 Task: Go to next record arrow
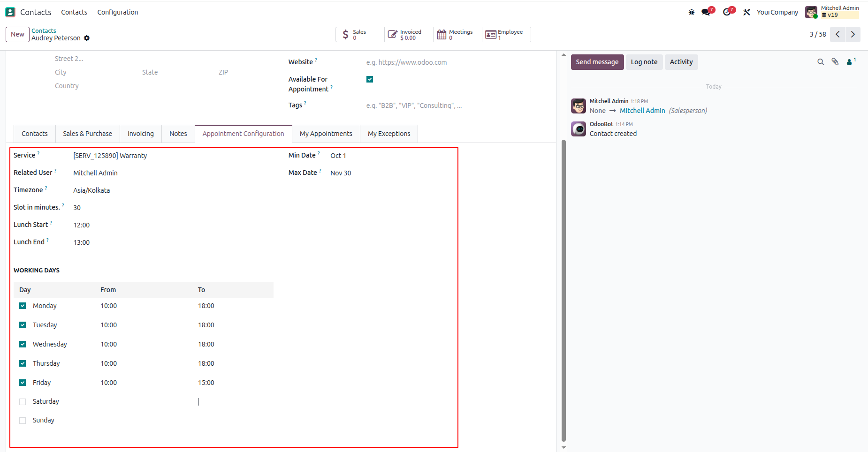click(x=853, y=34)
